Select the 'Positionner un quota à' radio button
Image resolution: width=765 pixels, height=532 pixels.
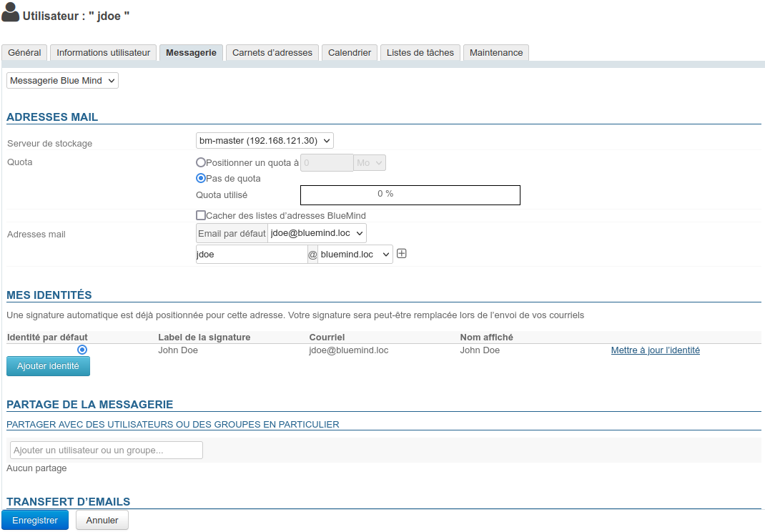coord(201,162)
